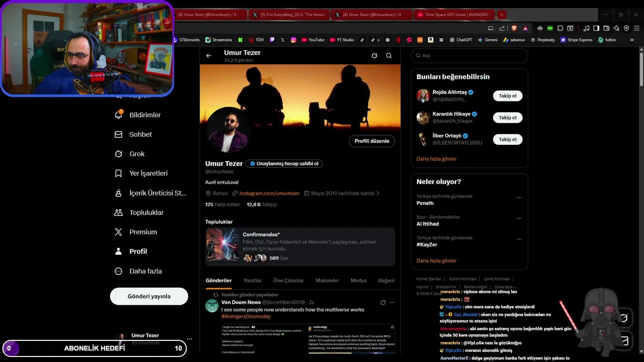Open the Netflix bookmark icon

coord(398,40)
